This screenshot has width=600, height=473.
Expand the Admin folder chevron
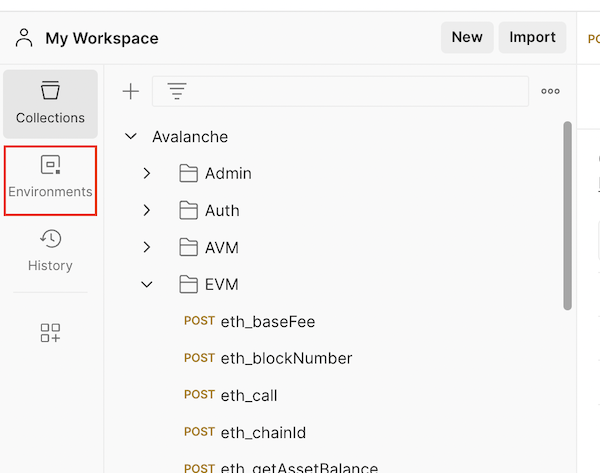(x=147, y=174)
